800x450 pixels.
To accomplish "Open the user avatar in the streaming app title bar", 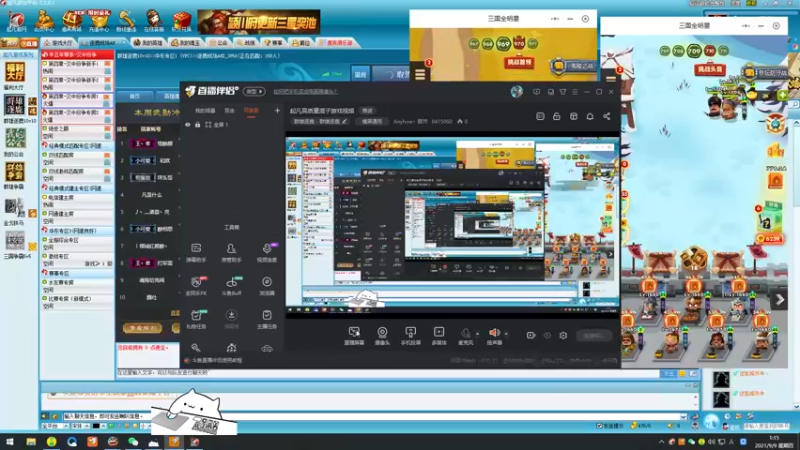I will point(517,91).
